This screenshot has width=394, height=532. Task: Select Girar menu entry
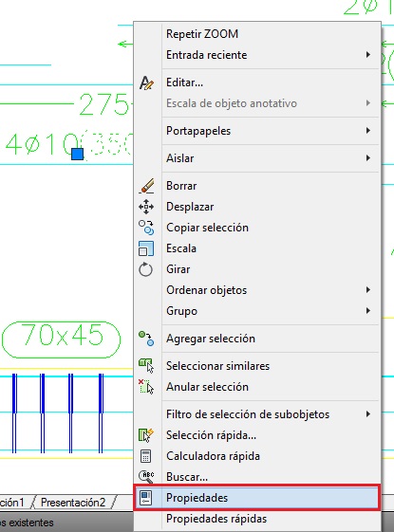(256, 269)
